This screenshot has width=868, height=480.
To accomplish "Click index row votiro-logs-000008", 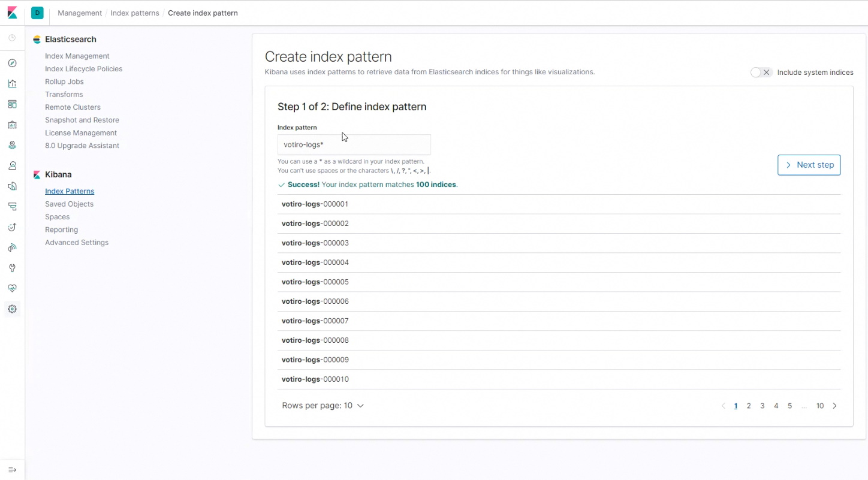I will [x=559, y=340].
